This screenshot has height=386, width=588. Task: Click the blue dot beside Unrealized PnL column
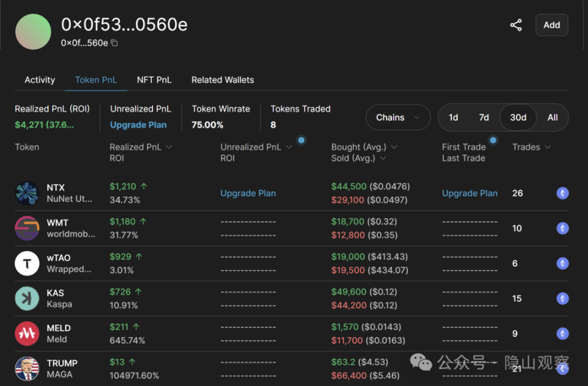(301, 140)
